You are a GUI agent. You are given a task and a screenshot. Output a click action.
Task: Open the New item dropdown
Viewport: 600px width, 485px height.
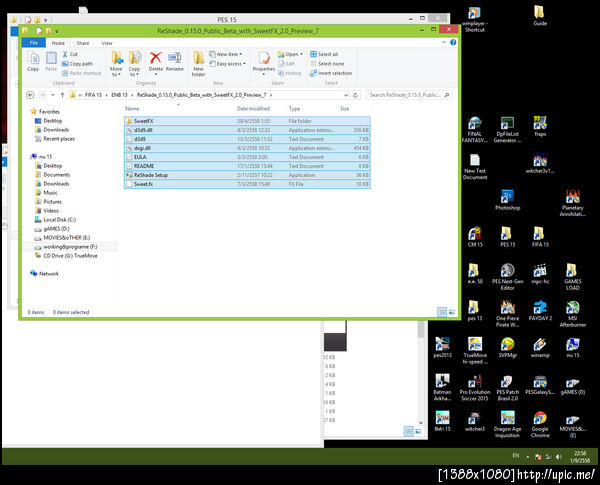225,54
